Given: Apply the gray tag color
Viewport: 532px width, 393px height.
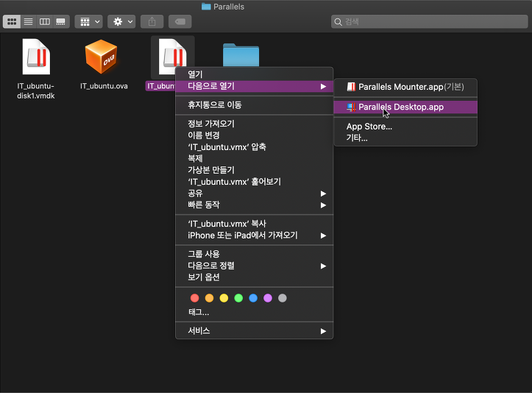Looking at the screenshot, I should [283, 298].
